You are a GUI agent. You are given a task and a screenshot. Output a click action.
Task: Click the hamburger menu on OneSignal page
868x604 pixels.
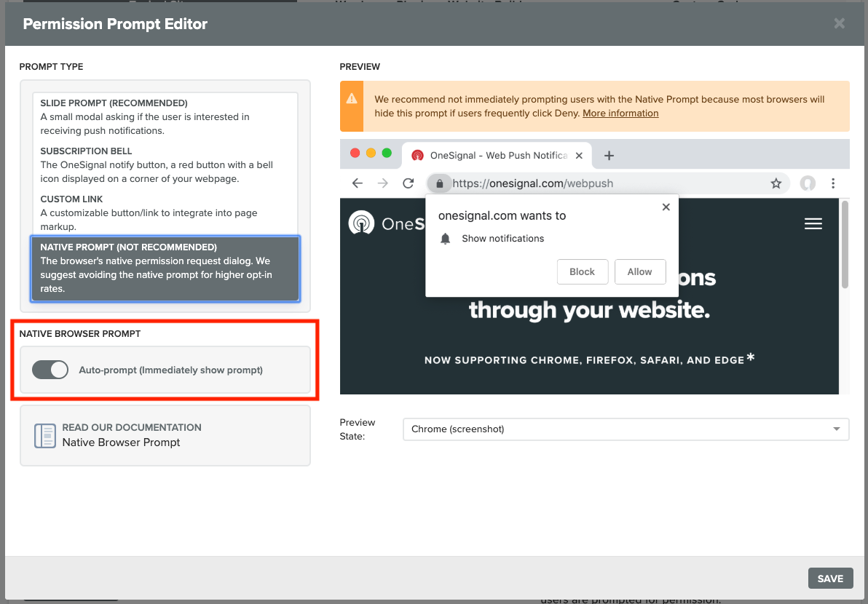[x=813, y=223]
